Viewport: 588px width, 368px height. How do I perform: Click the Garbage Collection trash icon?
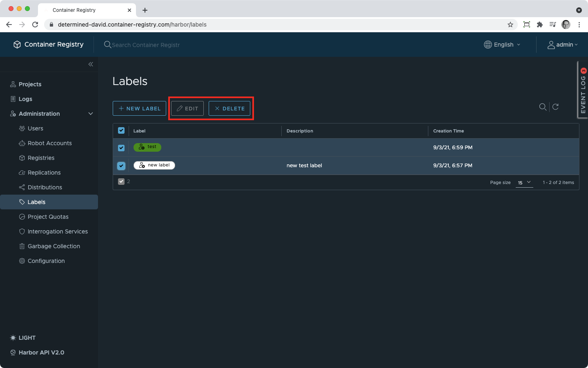(22, 246)
